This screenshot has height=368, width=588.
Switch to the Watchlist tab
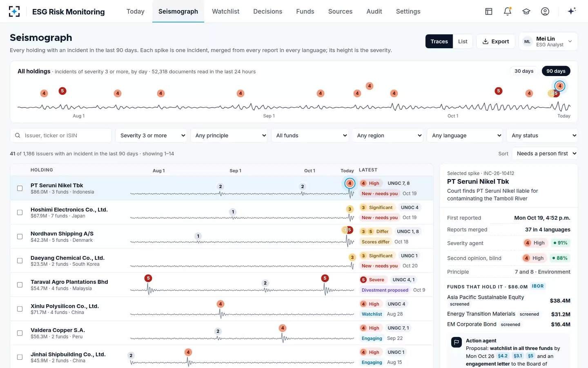(x=225, y=11)
